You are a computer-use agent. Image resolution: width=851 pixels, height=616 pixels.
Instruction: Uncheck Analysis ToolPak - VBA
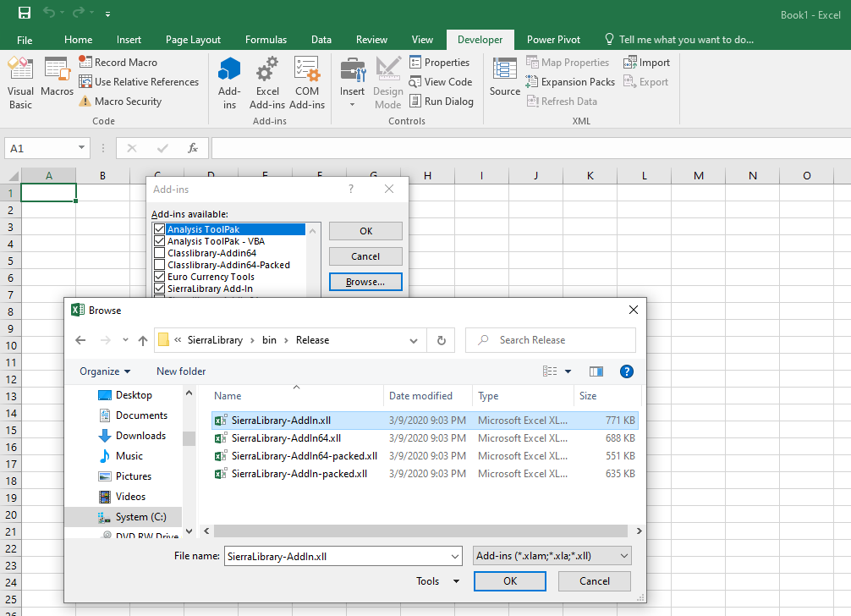160,241
